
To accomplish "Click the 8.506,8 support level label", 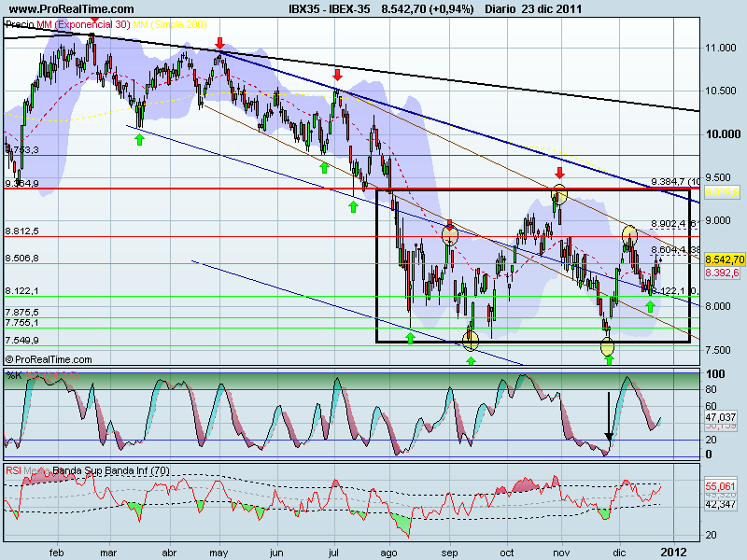I will pos(21,259).
